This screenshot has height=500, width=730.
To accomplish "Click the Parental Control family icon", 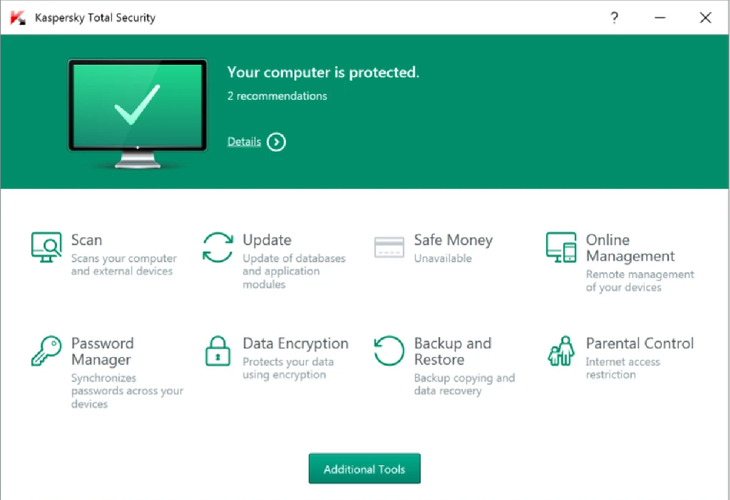I will pos(561,351).
